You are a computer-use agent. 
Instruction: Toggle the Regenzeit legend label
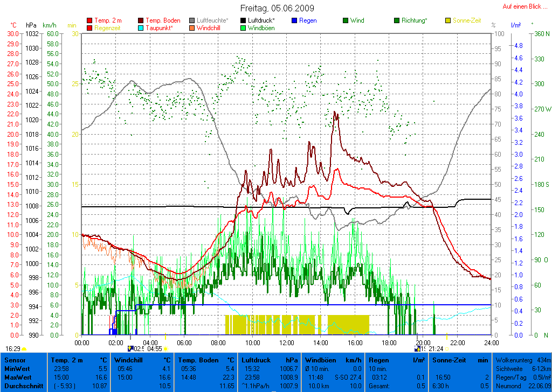(x=108, y=28)
